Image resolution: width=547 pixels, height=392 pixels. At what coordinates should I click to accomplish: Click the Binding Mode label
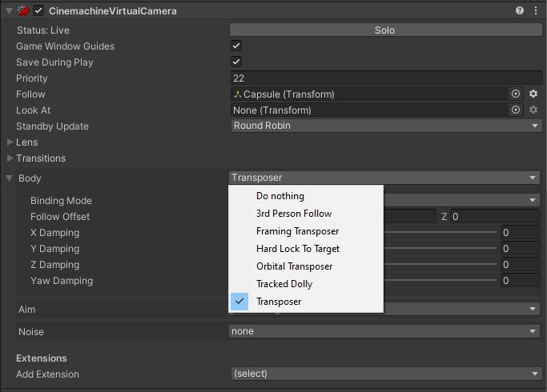(61, 201)
